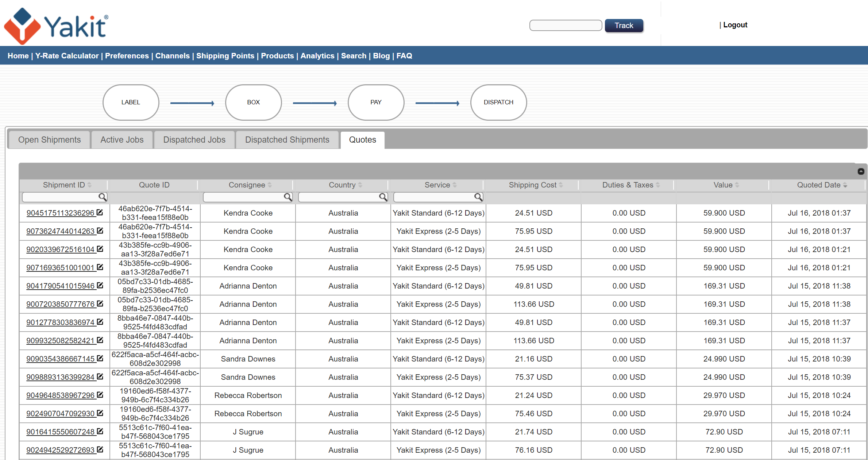Click edit icon next to shipment 9071693651001001
The height and width of the screenshot is (460, 868).
100,267
